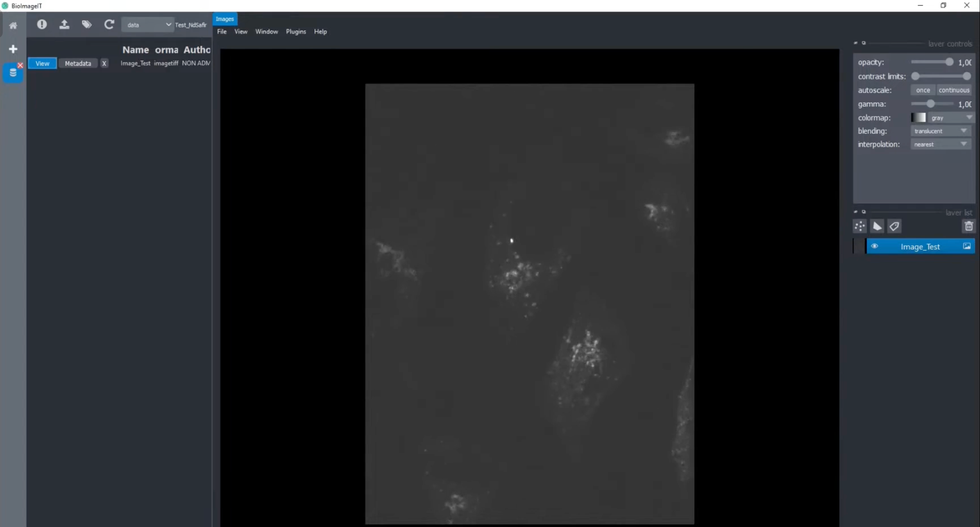Delete the selected layer with trash icon
Viewport: 980px width, 527px height.
(968, 226)
